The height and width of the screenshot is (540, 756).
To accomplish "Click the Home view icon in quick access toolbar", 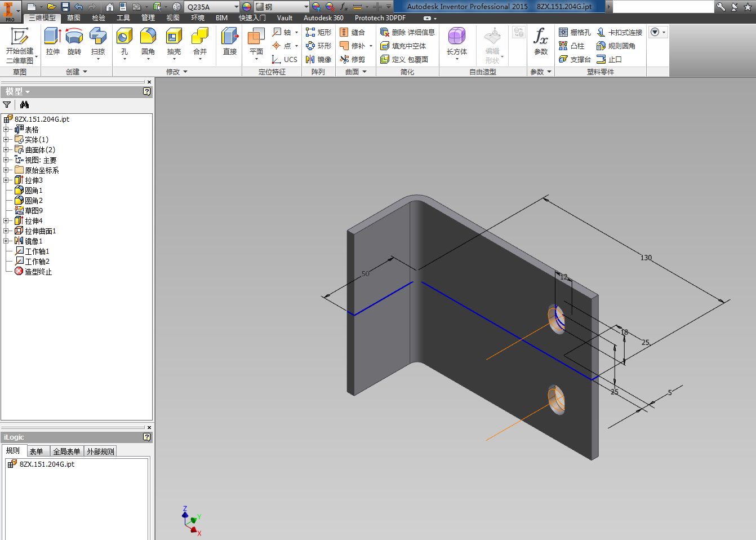I will point(110,7).
